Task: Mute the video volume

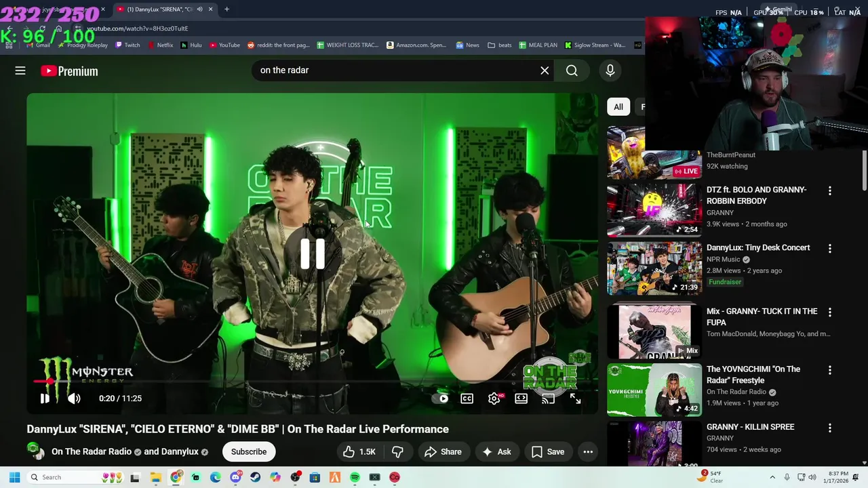Action: tap(74, 399)
